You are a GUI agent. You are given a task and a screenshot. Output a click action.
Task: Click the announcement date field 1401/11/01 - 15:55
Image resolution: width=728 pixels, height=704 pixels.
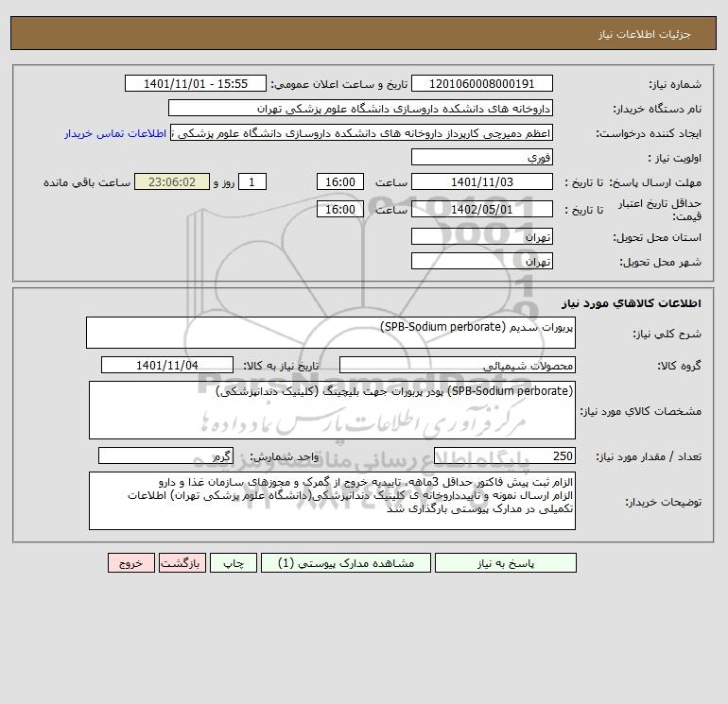click(196, 83)
